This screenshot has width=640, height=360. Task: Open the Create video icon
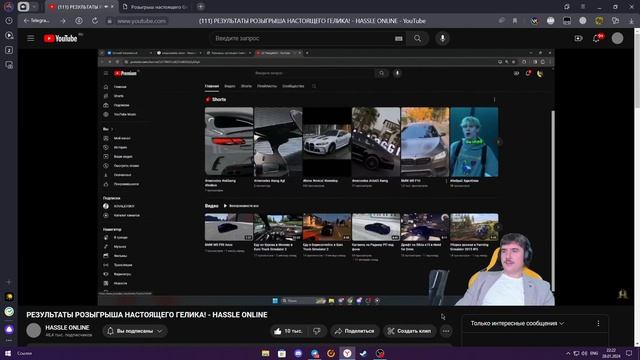click(x=578, y=38)
